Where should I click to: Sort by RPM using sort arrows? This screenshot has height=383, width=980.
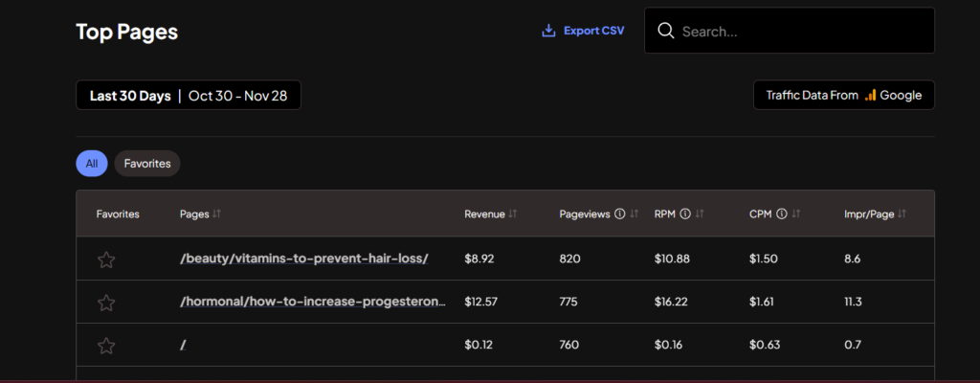[x=700, y=214]
